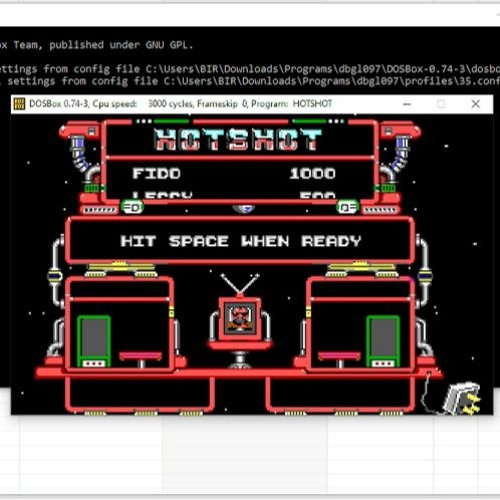Click the left green door panel

pyautogui.click(x=94, y=341)
